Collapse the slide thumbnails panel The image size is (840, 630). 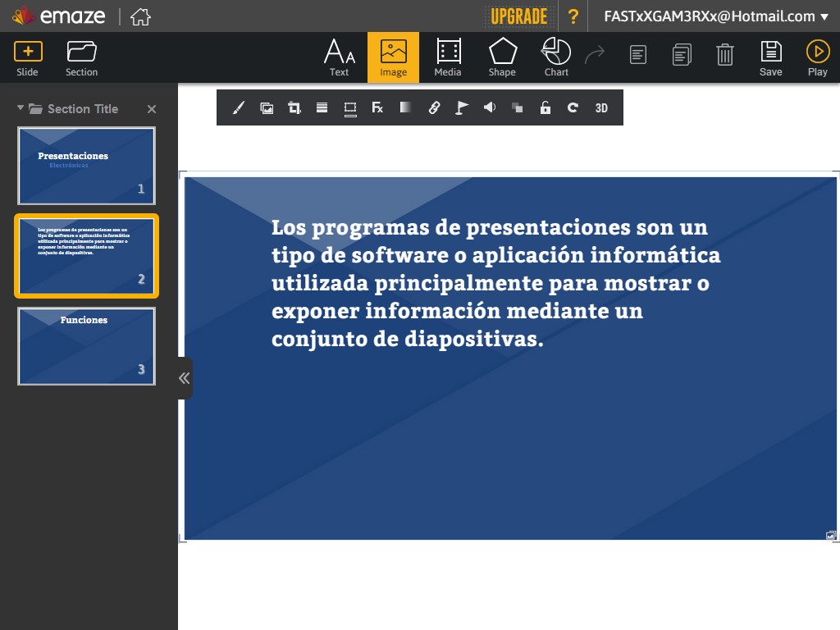(184, 378)
